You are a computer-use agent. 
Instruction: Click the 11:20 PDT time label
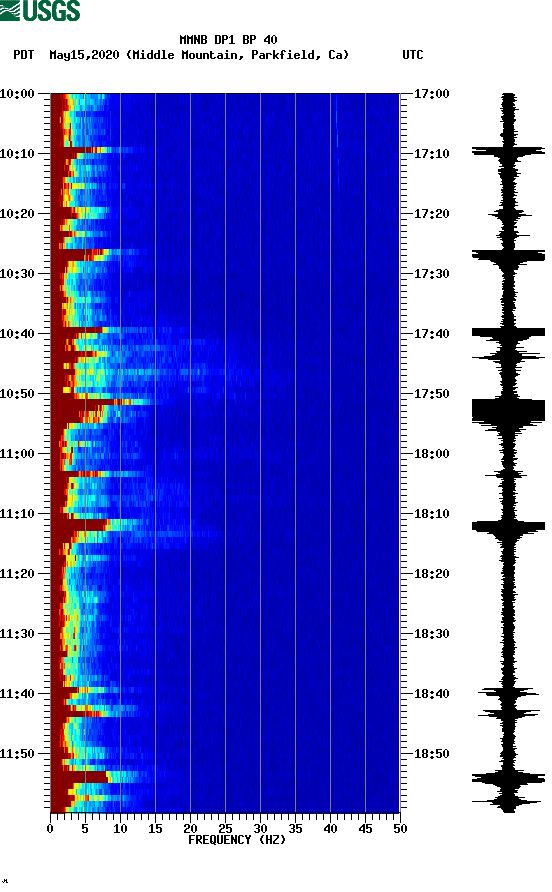pyautogui.click(x=18, y=574)
